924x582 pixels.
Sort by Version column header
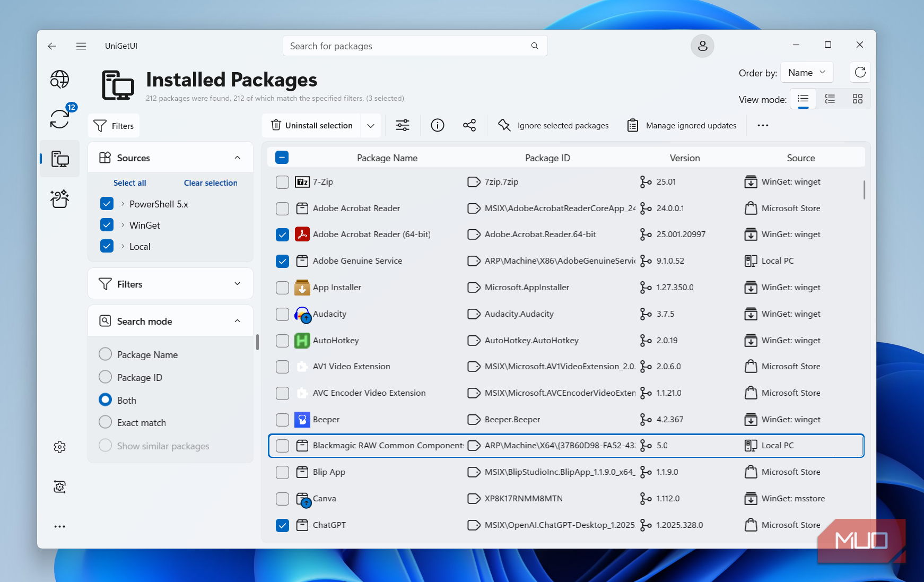(685, 158)
